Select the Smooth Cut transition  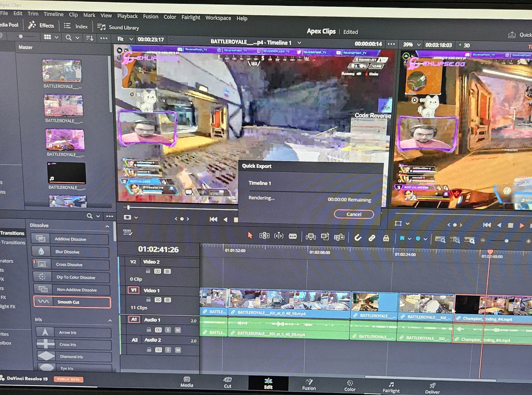(72, 302)
